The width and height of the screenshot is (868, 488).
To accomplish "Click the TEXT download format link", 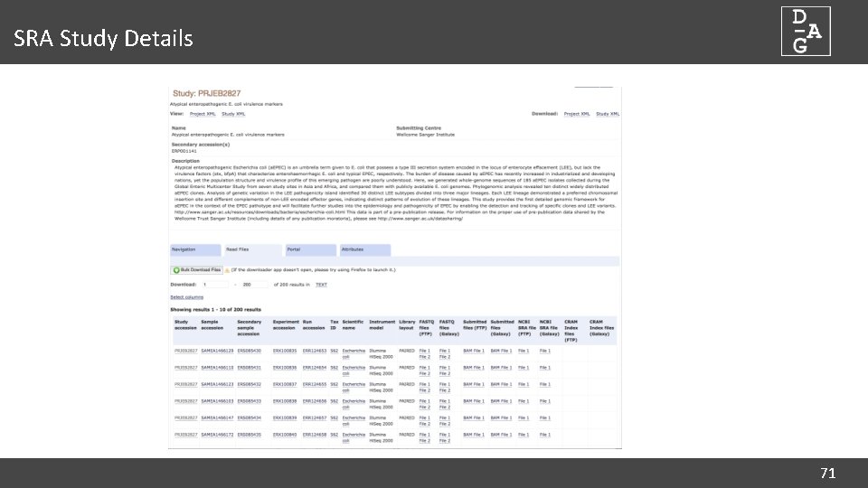I will click(321, 285).
